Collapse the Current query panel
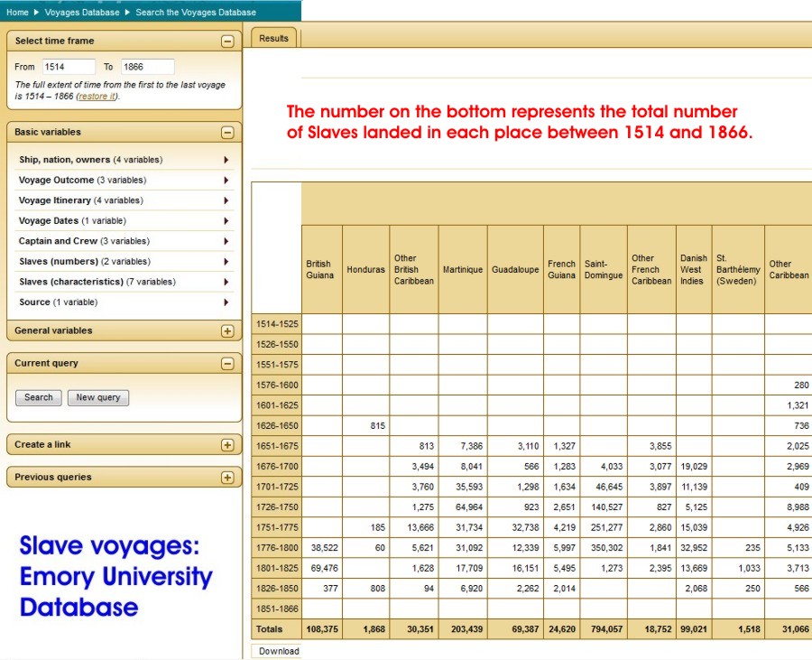Screen dimensions: 812x660 coord(227,364)
